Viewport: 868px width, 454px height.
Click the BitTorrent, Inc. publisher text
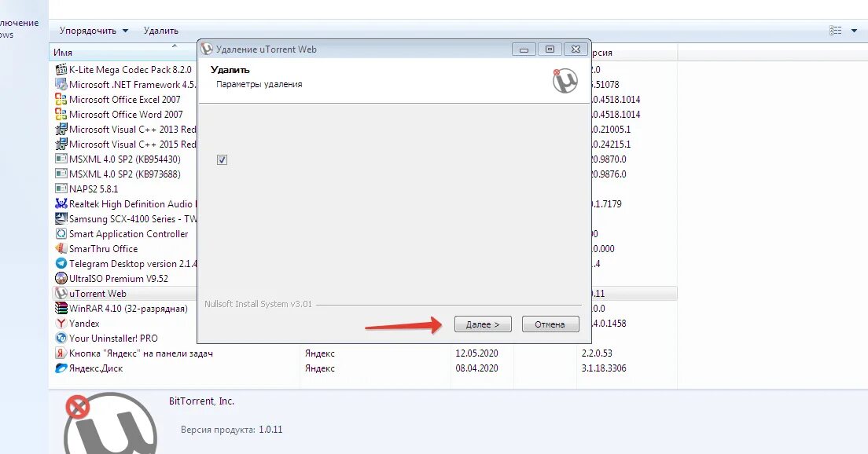[201, 401]
